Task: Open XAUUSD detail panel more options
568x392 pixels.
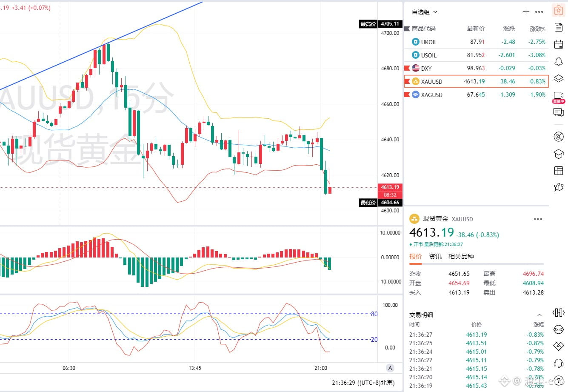Action: [538, 219]
